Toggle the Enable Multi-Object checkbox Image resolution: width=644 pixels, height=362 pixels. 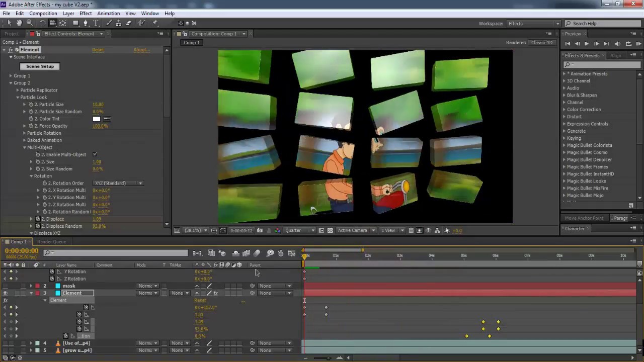click(x=95, y=154)
